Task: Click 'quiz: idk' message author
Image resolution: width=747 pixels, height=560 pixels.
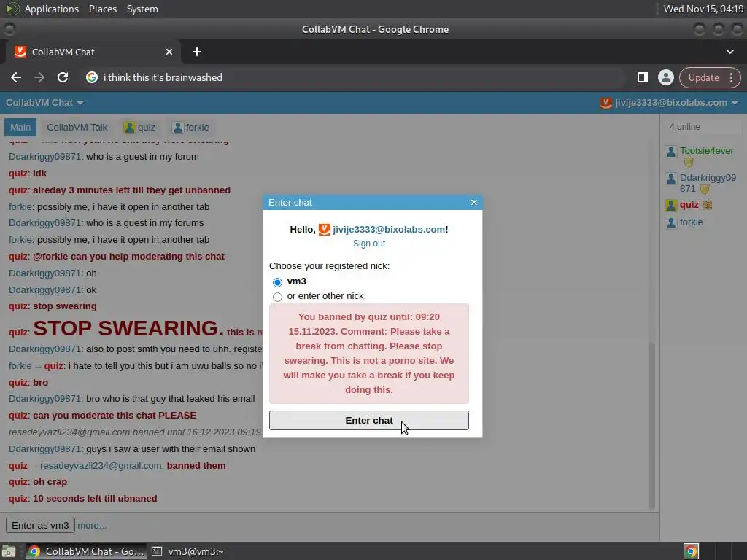Action: pos(18,174)
